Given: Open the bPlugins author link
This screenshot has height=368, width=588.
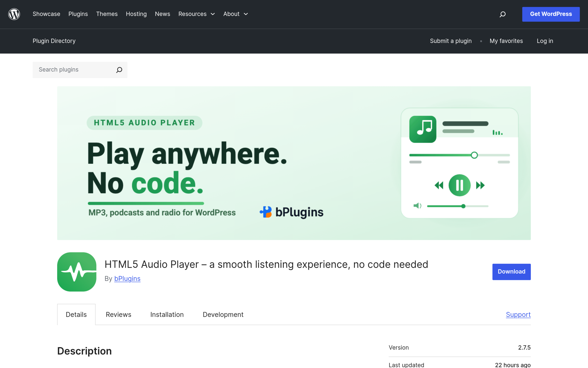Looking at the screenshot, I should [x=127, y=279].
